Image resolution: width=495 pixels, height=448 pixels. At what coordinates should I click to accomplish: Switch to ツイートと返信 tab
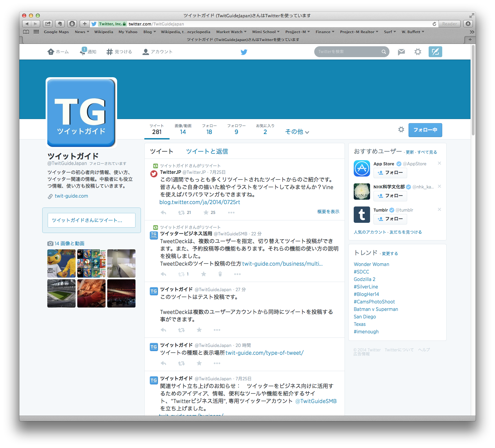point(207,151)
